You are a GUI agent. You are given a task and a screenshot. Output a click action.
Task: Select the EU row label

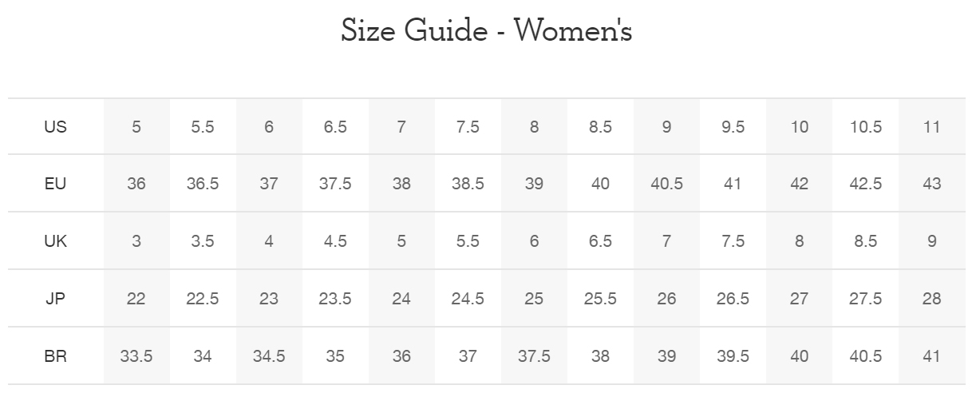(x=56, y=184)
